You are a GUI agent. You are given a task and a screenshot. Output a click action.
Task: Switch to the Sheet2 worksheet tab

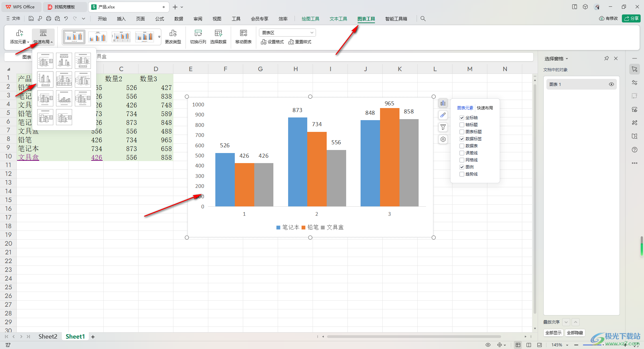coord(48,337)
